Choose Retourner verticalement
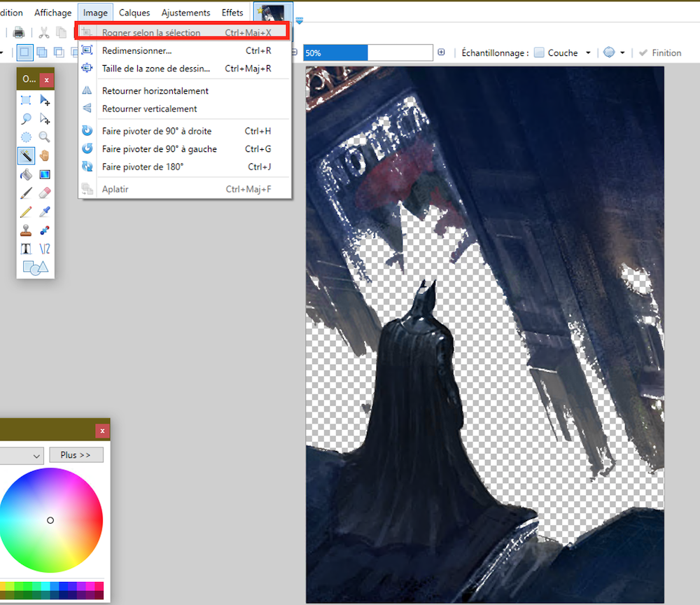The image size is (700, 605). tap(185, 109)
